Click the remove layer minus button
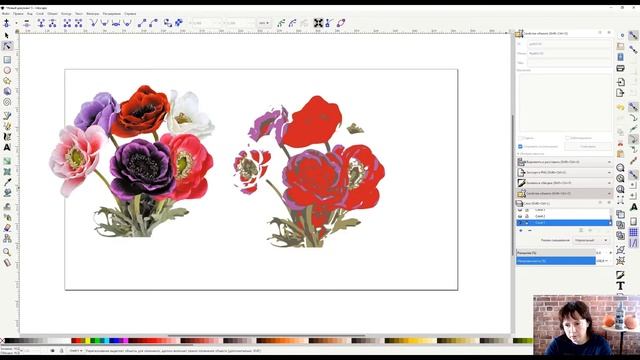 click(530, 231)
